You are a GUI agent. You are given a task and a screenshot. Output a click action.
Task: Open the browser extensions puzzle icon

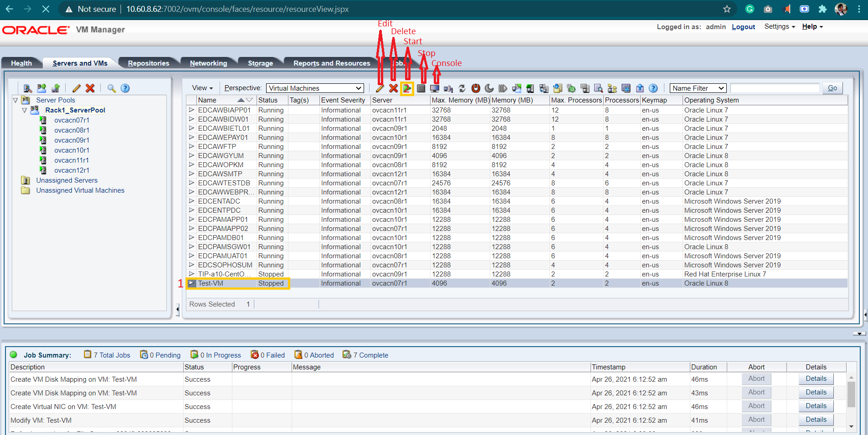pyautogui.click(x=822, y=9)
